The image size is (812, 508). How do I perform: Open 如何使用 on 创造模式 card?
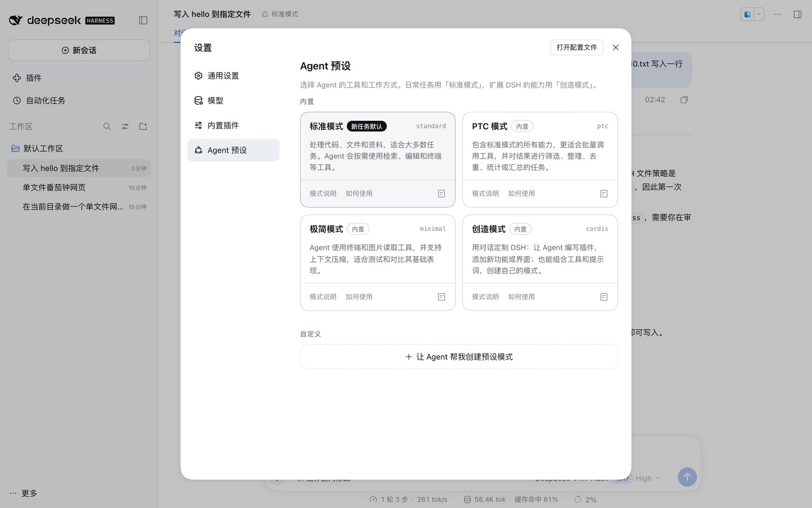(x=521, y=297)
